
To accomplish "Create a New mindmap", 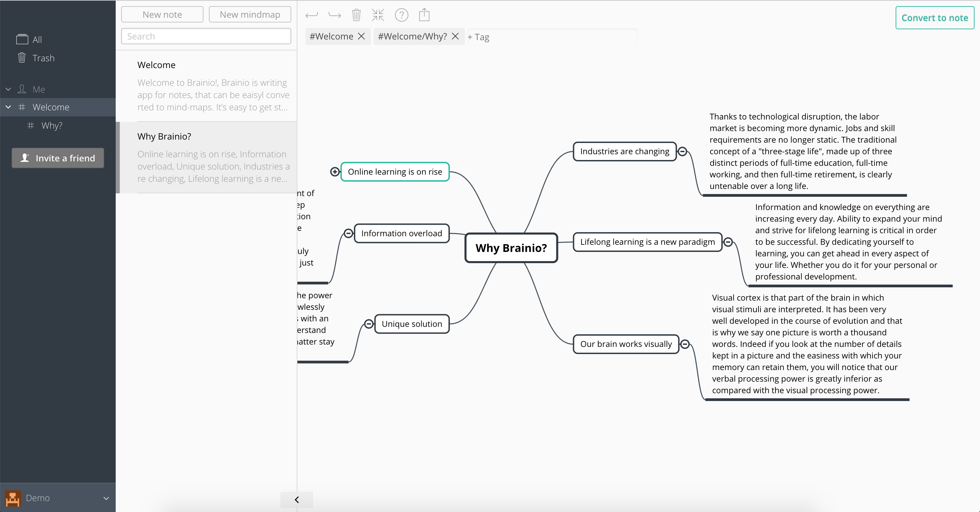I will coord(250,14).
